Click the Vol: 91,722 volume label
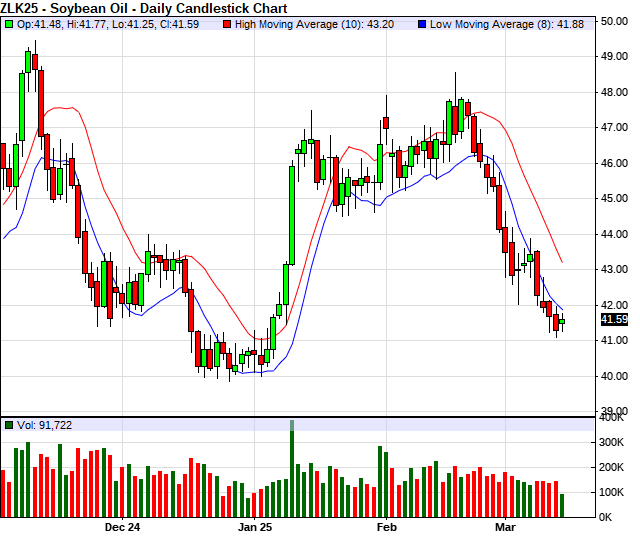This screenshot has height=536, width=640. coord(44,425)
